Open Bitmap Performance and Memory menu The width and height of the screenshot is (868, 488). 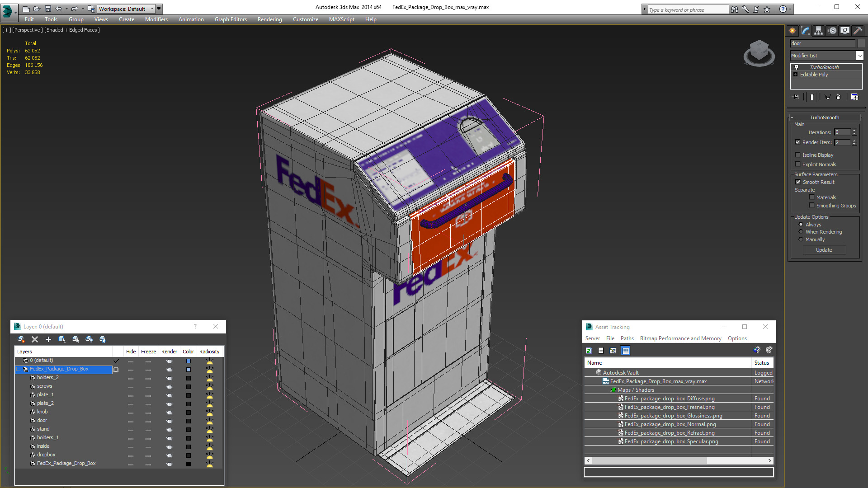tap(680, 338)
